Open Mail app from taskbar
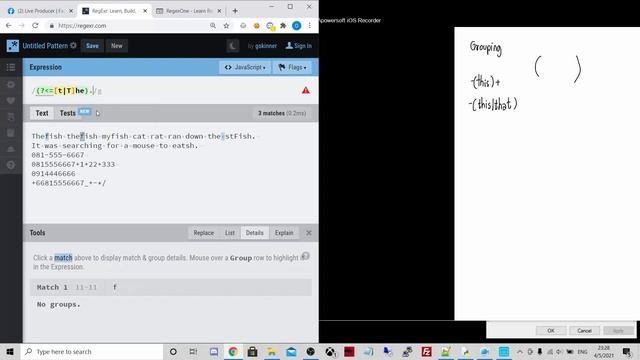The height and width of the screenshot is (360, 640). [x=291, y=351]
